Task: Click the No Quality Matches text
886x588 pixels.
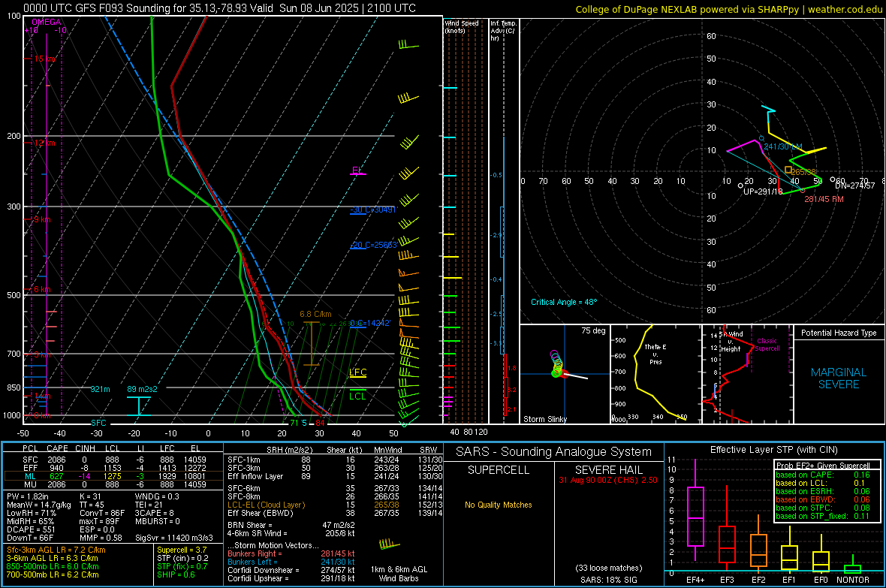Action: pos(499,505)
